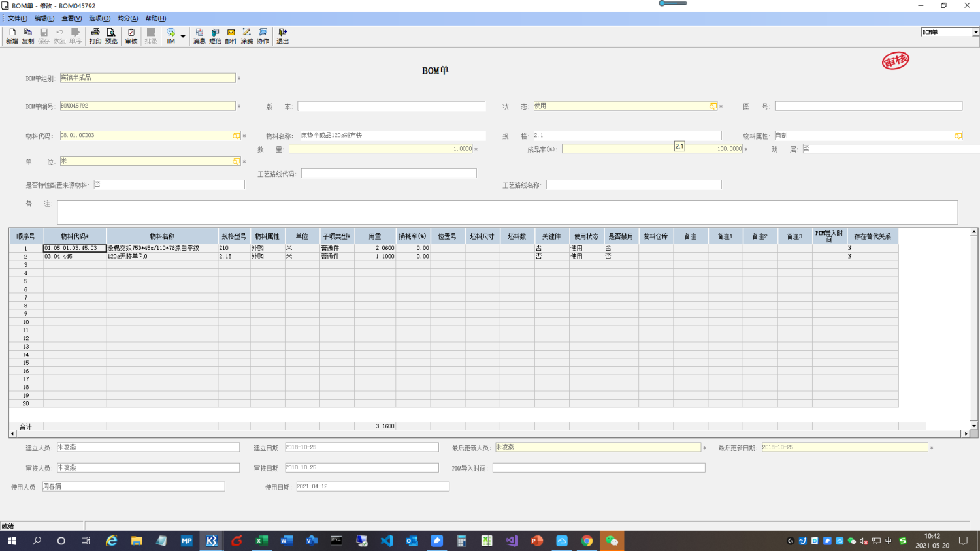
Task: Select the 涂鸦 doodle tool
Action: [x=247, y=36]
